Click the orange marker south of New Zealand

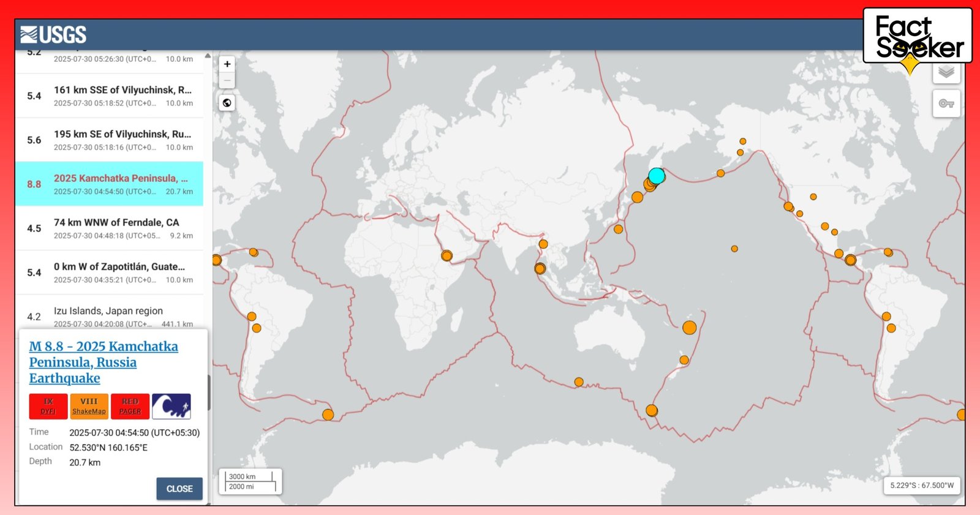coord(652,410)
